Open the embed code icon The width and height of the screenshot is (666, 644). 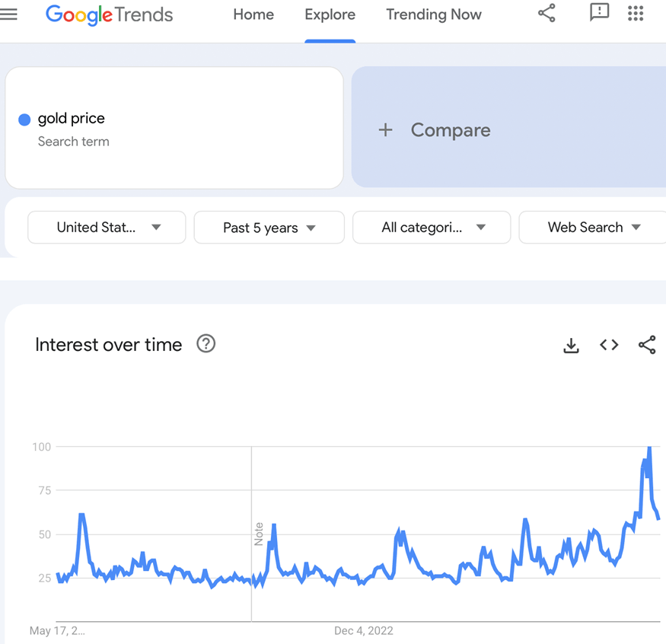coord(609,345)
